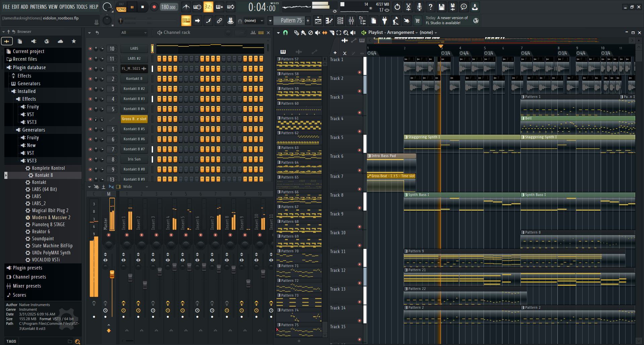Expand the Plugin presets folder
644x345 pixels.
(28, 268)
